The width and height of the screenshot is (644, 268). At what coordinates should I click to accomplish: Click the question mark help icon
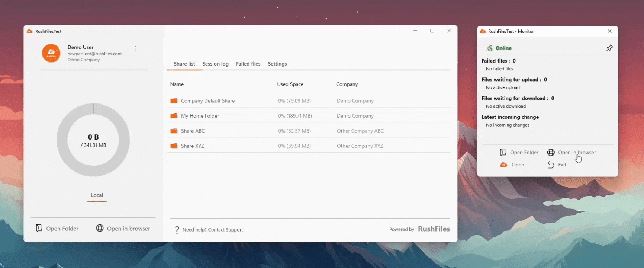click(x=177, y=230)
